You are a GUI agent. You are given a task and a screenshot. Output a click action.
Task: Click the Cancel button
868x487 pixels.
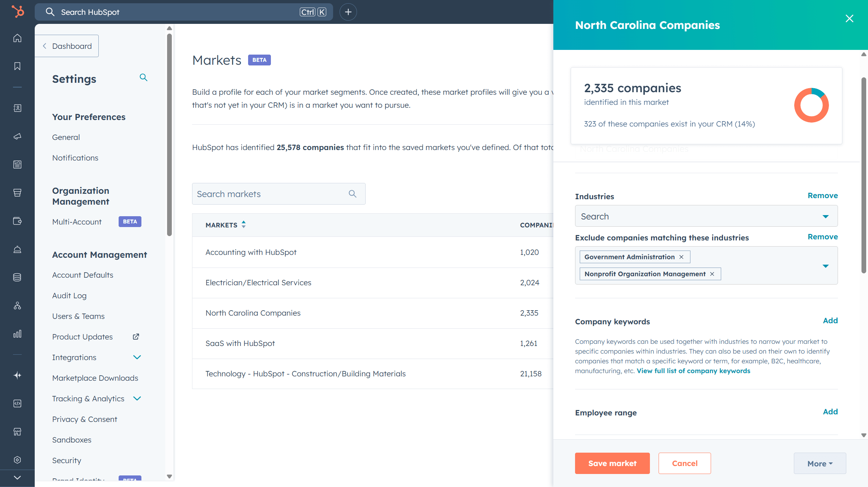coord(685,463)
